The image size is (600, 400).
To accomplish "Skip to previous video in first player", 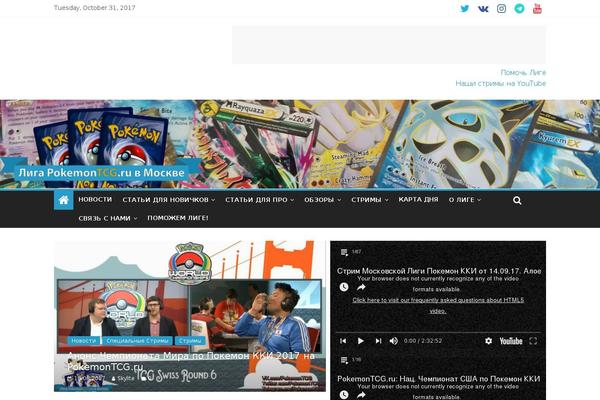I will [x=343, y=341].
